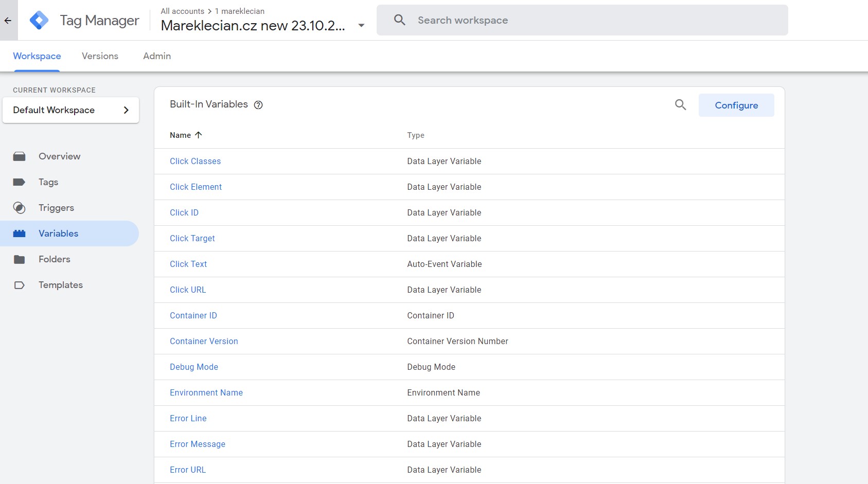Screen dimensions: 868x484
Task: Click the Tag Manager logo
Action: (39, 21)
